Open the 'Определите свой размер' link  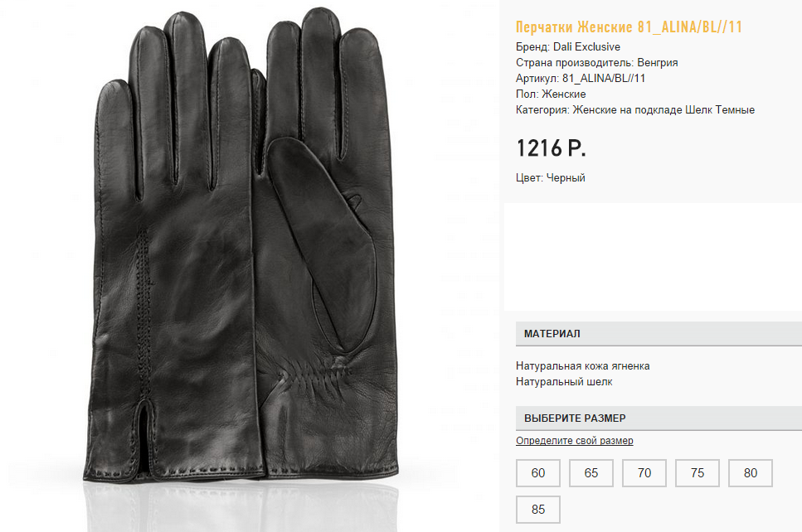(574, 441)
